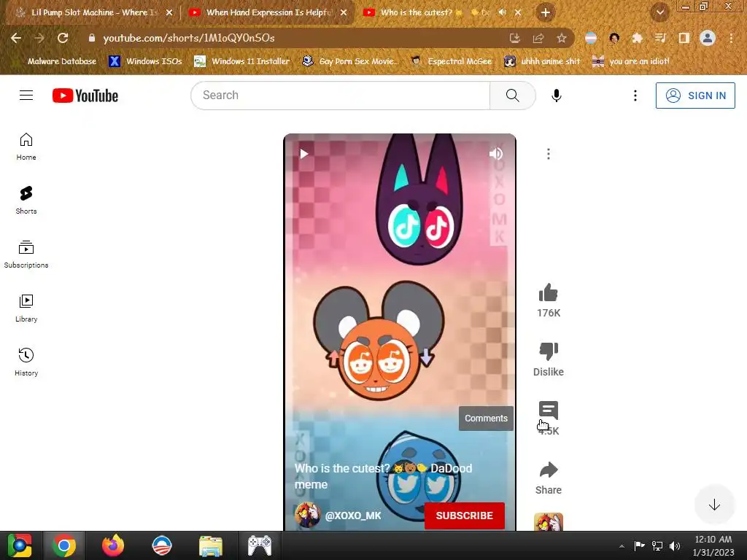Open the file explorer taskbar icon
The height and width of the screenshot is (560, 747).
pyautogui.click(x=211, y=545)
